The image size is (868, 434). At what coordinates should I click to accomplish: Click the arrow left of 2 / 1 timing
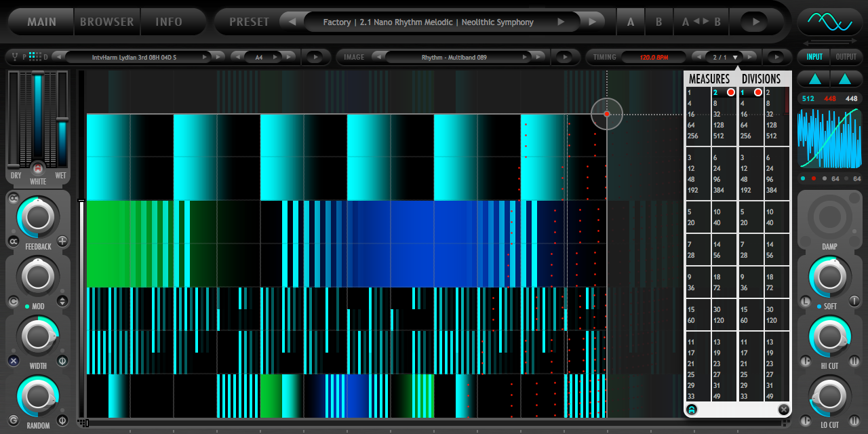pos(698,58)
